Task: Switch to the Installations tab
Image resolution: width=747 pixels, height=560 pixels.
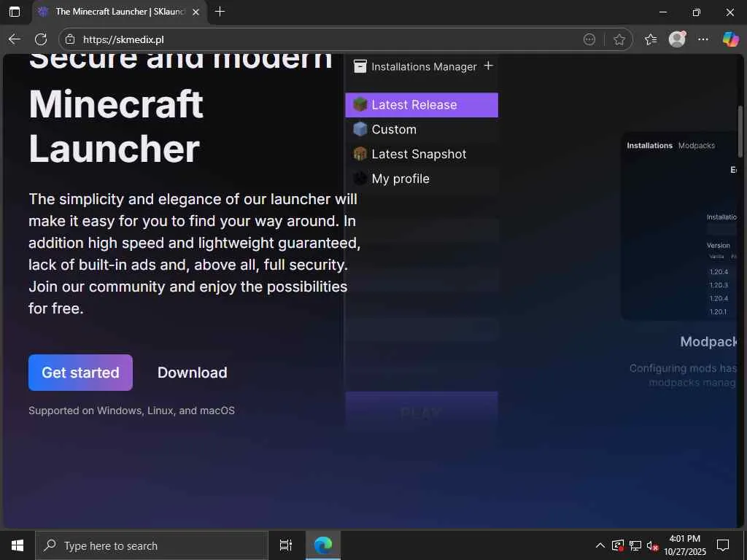Action: 649,146
